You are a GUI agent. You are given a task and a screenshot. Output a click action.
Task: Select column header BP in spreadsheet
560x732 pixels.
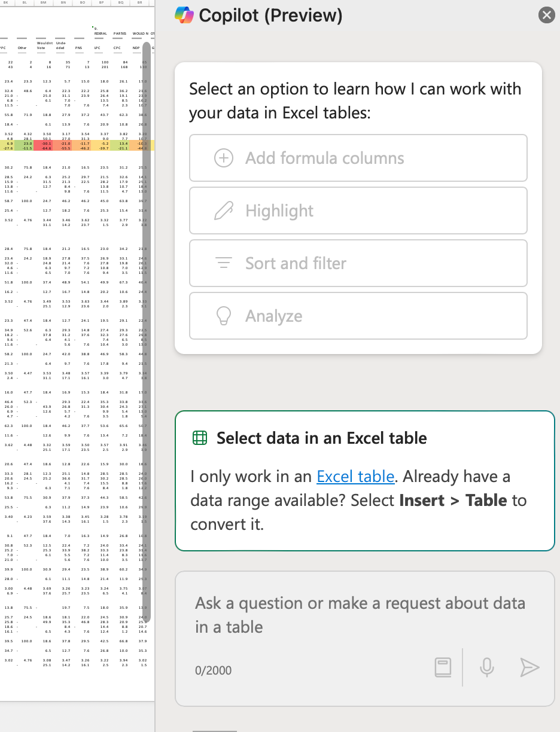[x=101, y=3]
